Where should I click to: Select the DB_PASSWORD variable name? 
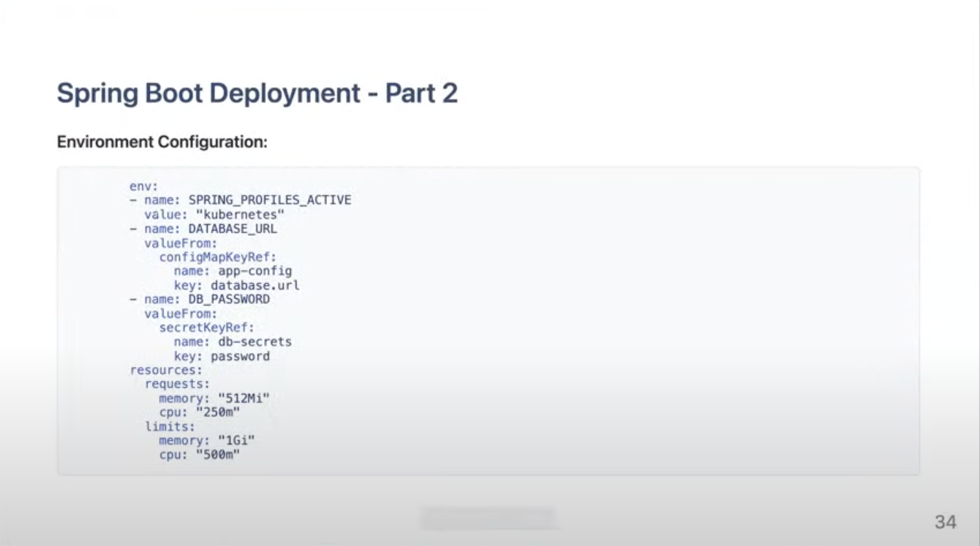click(229, 299)
